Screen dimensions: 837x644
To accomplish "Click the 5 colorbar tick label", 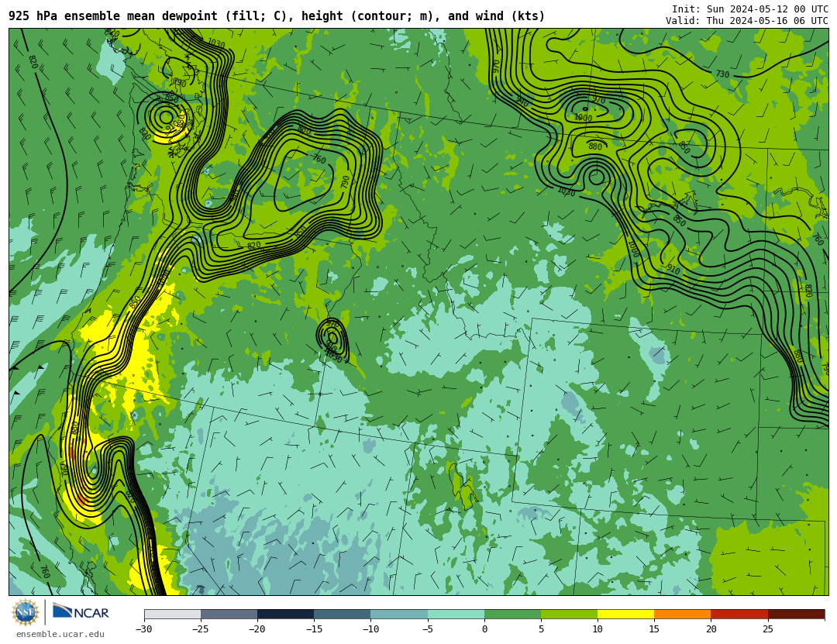I will (541, 629).
